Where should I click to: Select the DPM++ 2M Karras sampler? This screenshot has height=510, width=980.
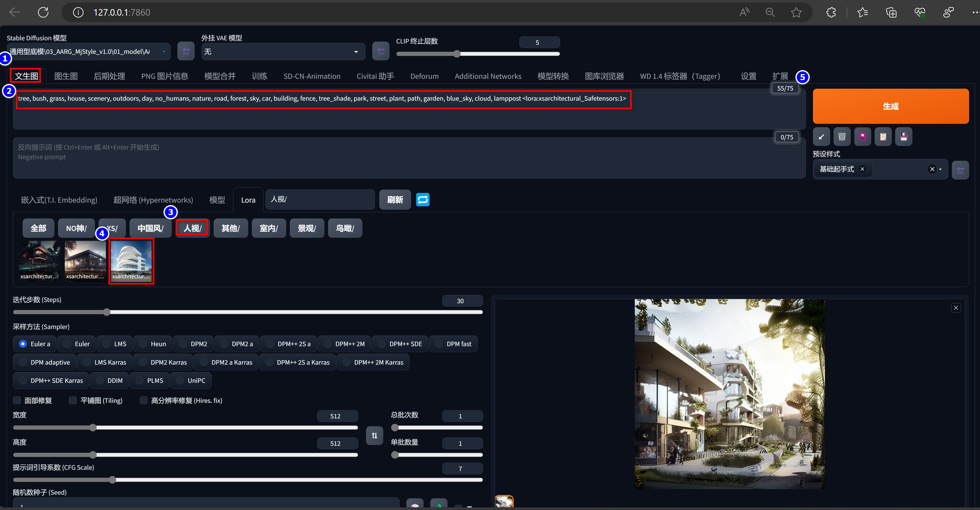pyautogui.click(x=346, y=363)
